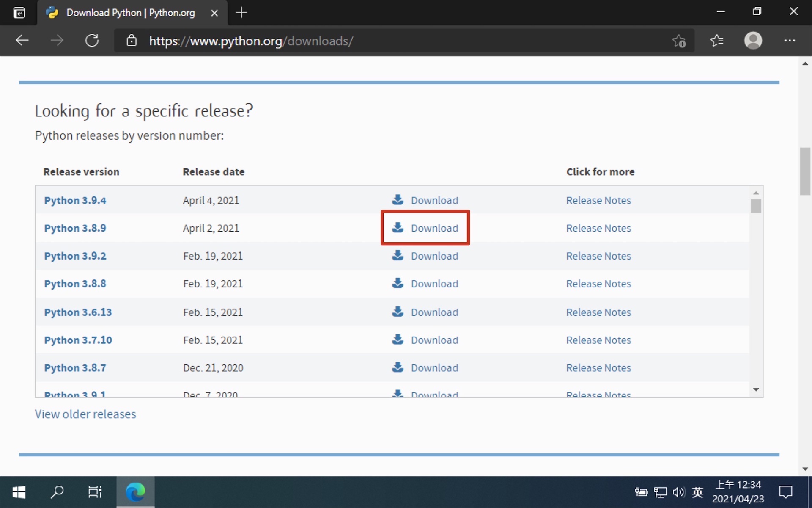The image size is (812, 508).
Task: Open Release Notes for Python 3.6.13
Action: pyautogui.click(x=598, y=312)
